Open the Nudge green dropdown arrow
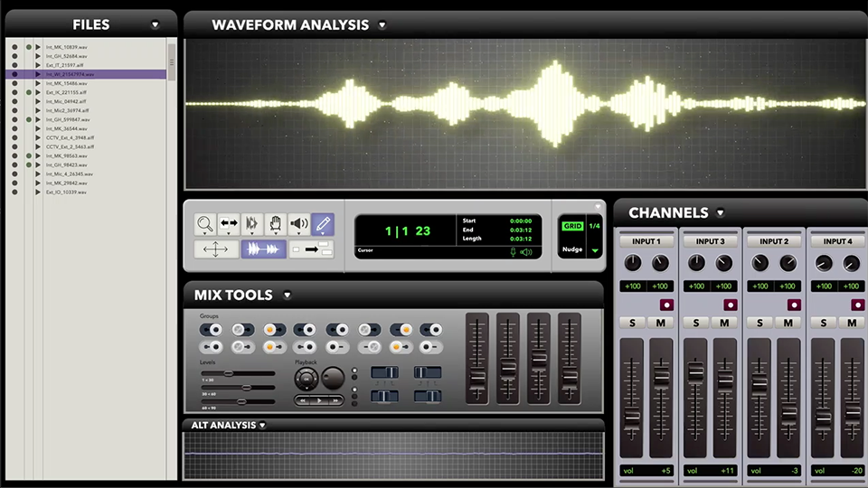 (595, 250)
